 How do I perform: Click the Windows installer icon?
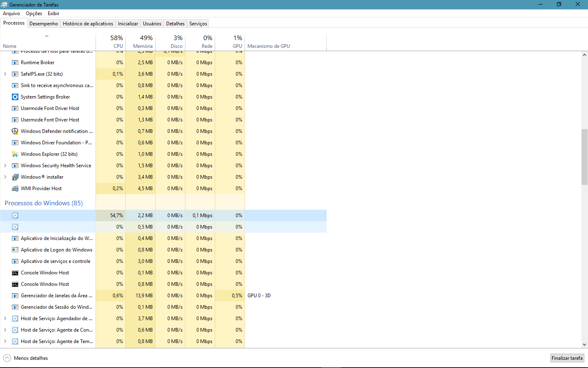tap(15, 177)
